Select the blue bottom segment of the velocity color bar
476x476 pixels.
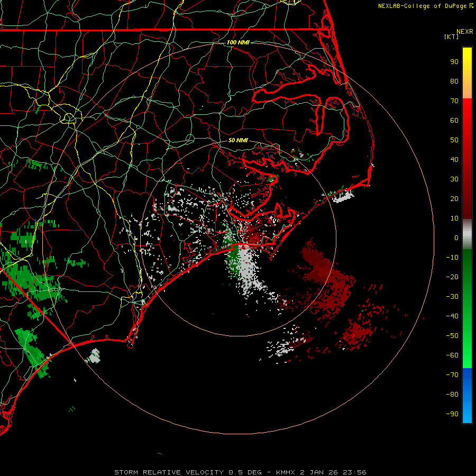pos(467,395)
